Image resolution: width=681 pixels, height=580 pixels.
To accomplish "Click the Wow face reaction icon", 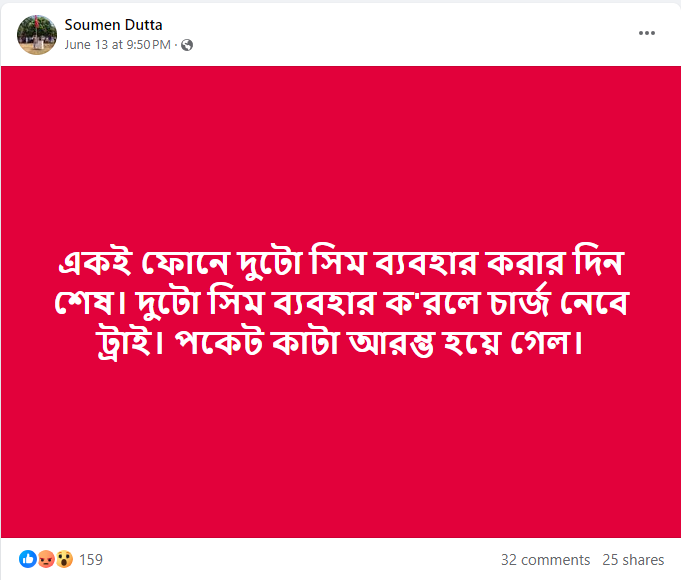I will pyautogui.click(x=63, y=559).
